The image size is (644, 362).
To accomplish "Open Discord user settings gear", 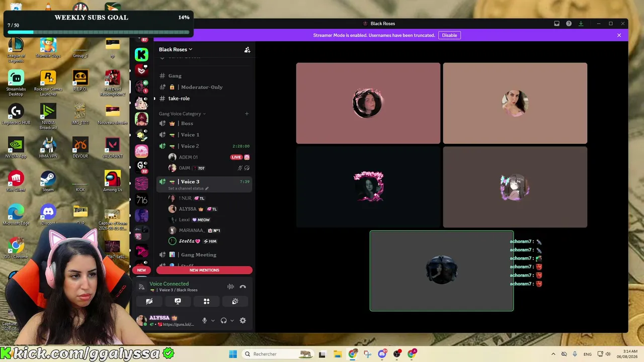I will click(243, 320).
